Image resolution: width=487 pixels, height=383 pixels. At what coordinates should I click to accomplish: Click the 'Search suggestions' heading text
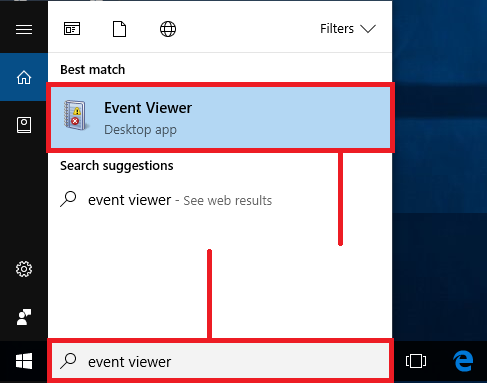pos(117,166)
